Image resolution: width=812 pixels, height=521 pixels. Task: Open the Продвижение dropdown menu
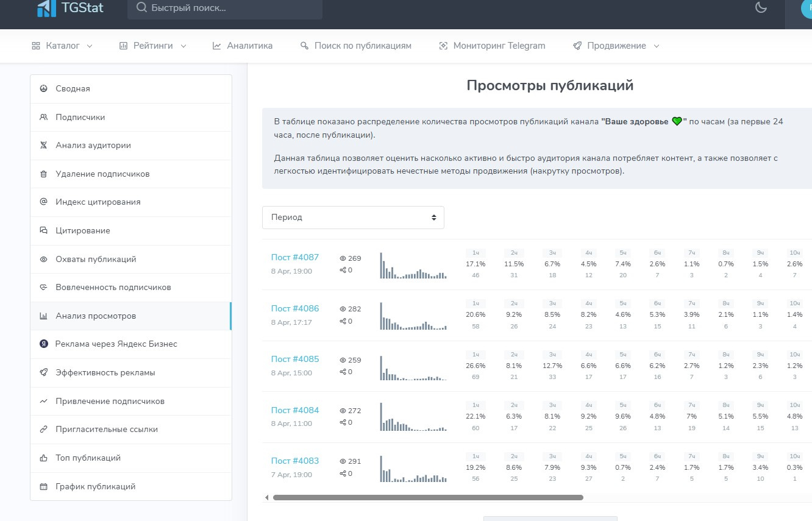616,46
